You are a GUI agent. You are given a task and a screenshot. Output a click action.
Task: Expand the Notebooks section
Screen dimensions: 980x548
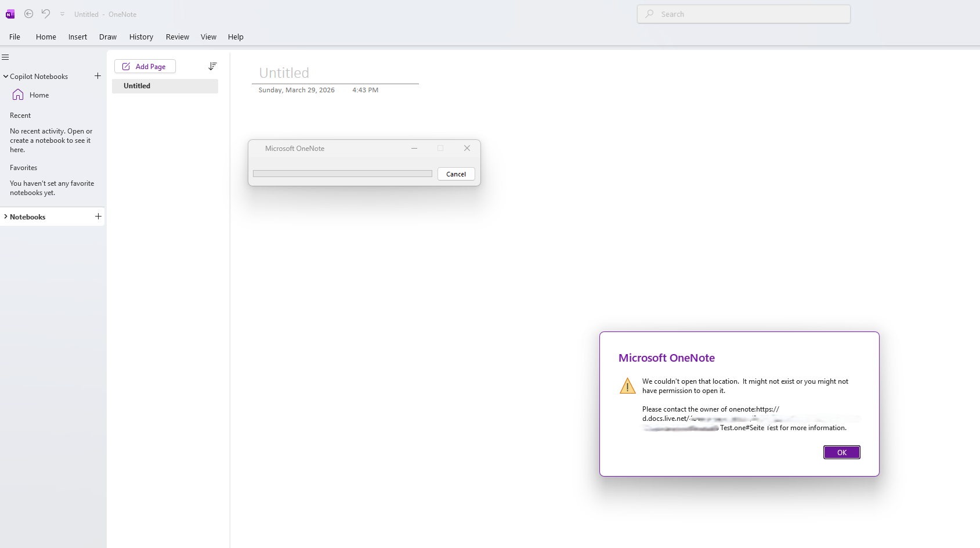6,217
